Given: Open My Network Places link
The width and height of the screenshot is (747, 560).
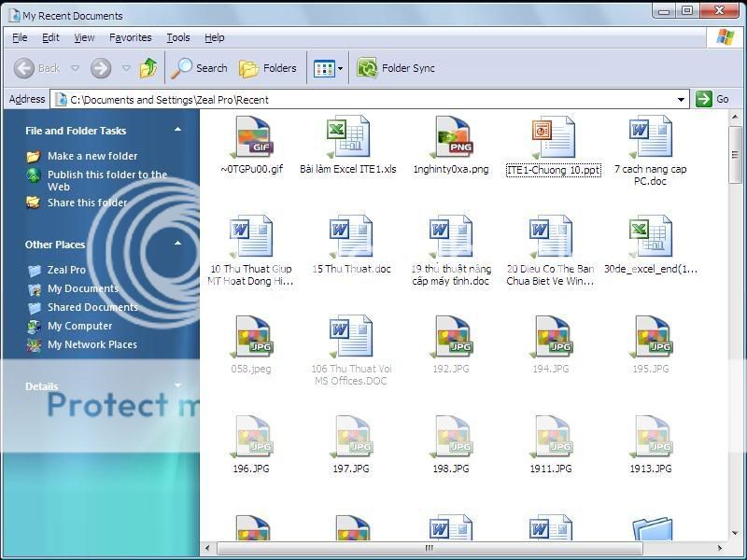Looking at the screenshot, I should (92, 344).
